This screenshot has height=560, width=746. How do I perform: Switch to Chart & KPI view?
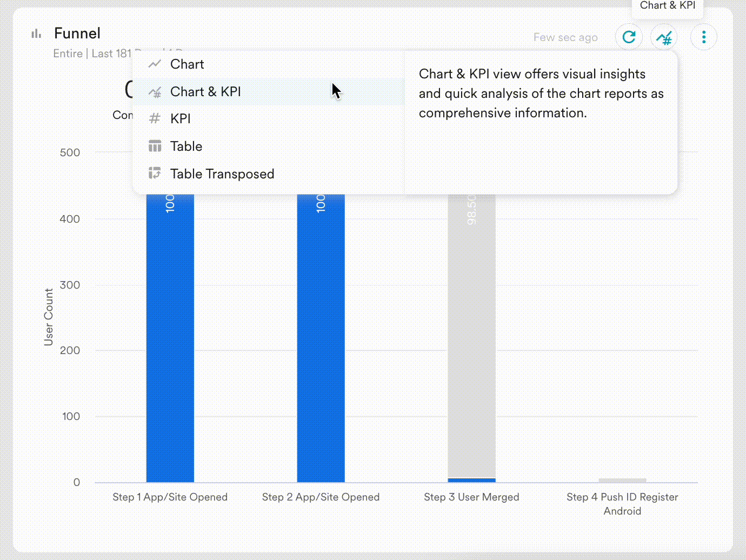point(205,91)
